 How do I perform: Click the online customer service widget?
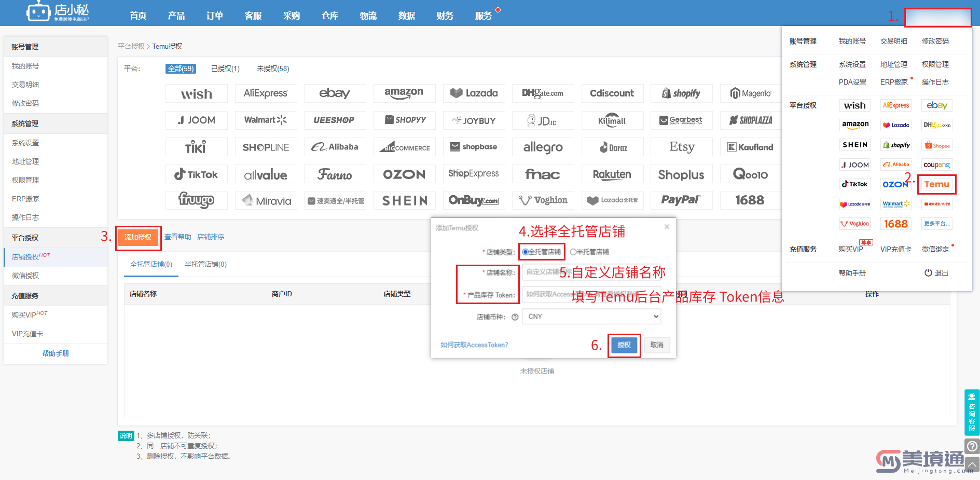pyautogui.click(x=972, y=413)
